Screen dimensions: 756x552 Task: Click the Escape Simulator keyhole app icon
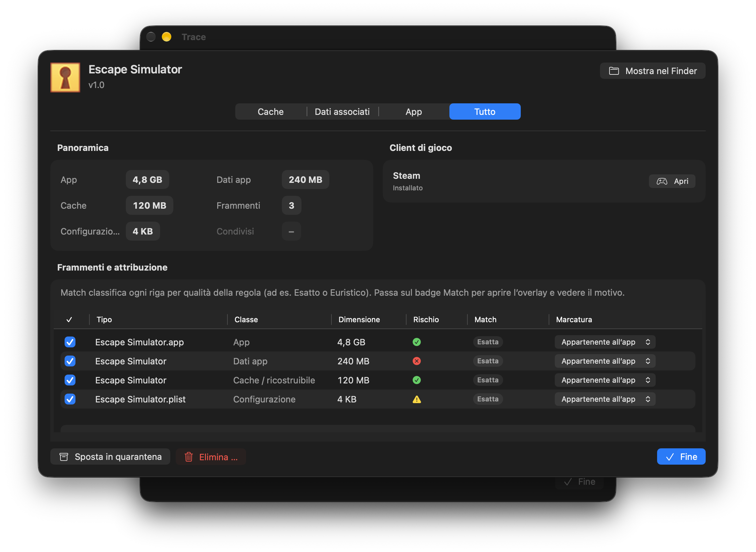(65, 77)
